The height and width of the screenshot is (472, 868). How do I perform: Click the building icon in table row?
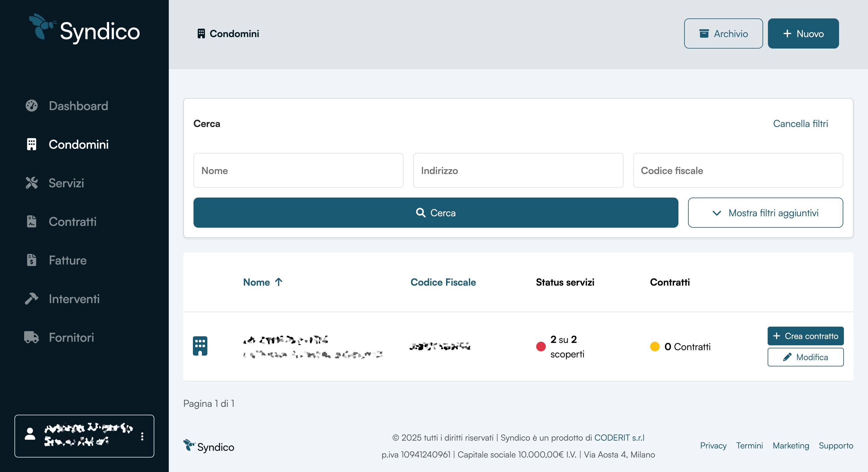[x=200, y=346]
